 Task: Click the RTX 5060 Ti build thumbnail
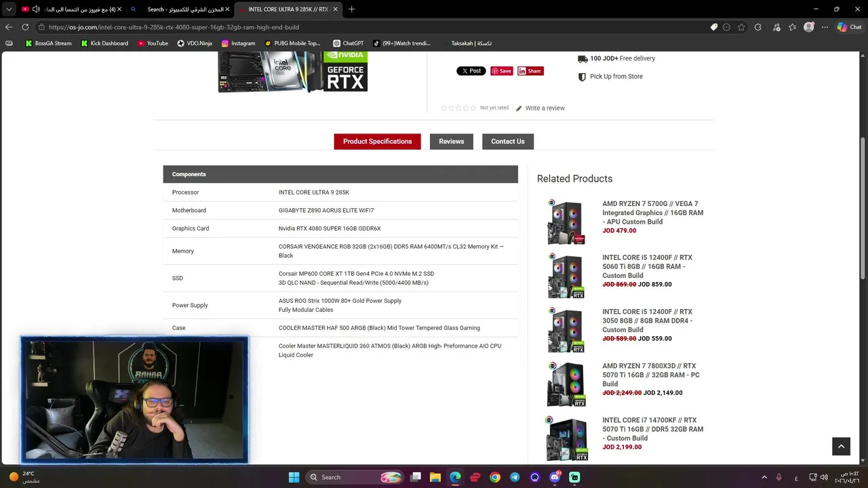566,276
